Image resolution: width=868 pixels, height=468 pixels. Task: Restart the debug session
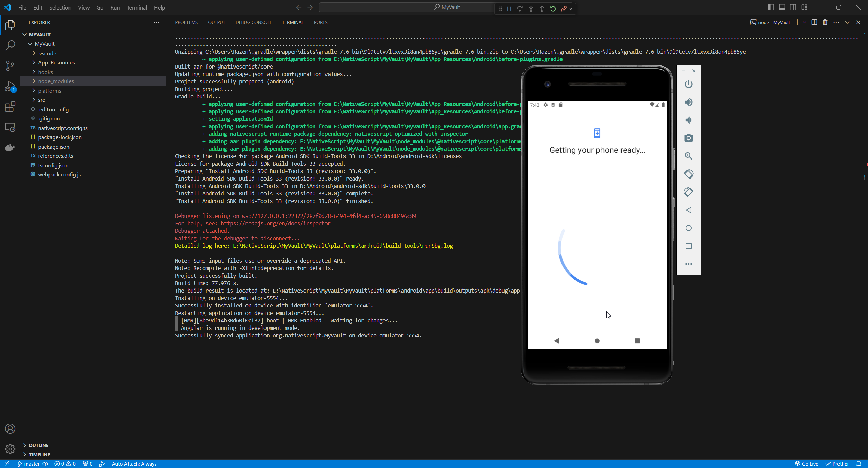[553, 9]
